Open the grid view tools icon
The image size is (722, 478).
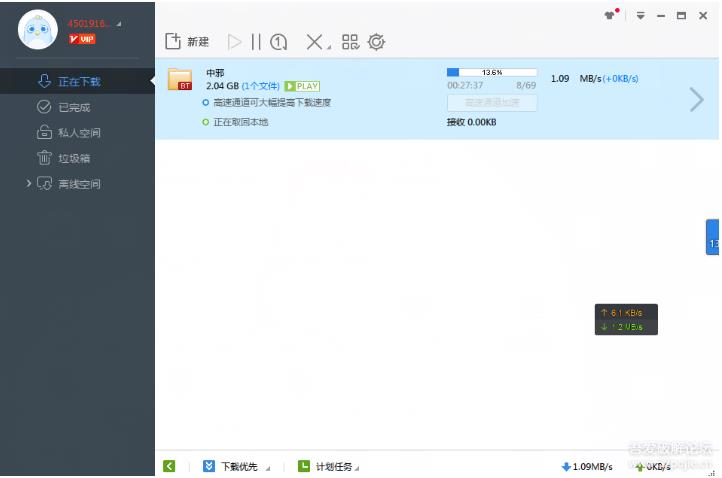coord(350,42)
